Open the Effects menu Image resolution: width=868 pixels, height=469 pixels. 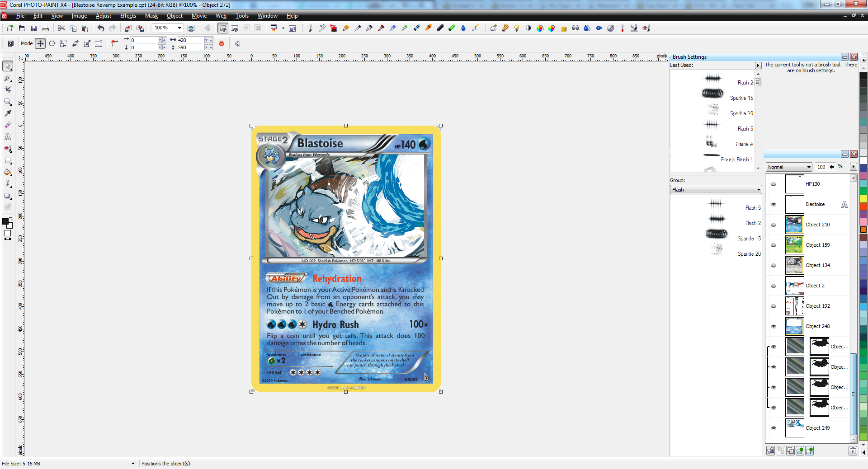point(128,16)
